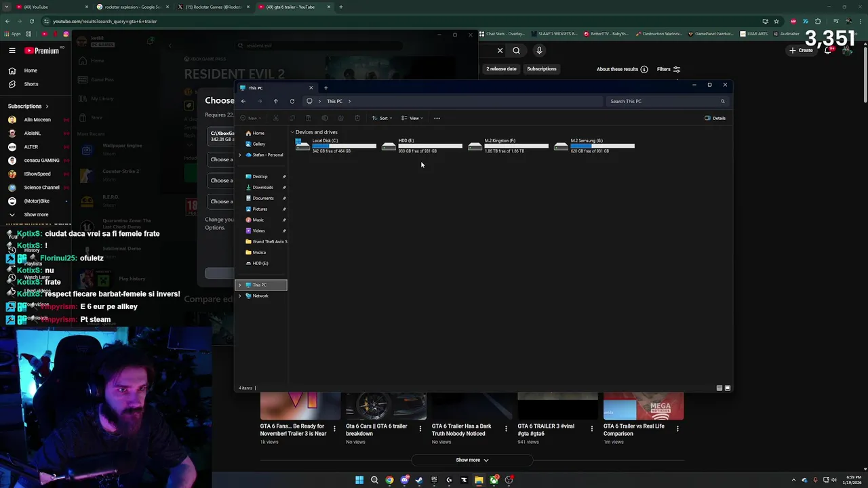Image resolution: width=868 pixels, height=488 pixels.
Task: Collapse the Devices and drives group
Action: pyautogui.click(x=292, y=132)
